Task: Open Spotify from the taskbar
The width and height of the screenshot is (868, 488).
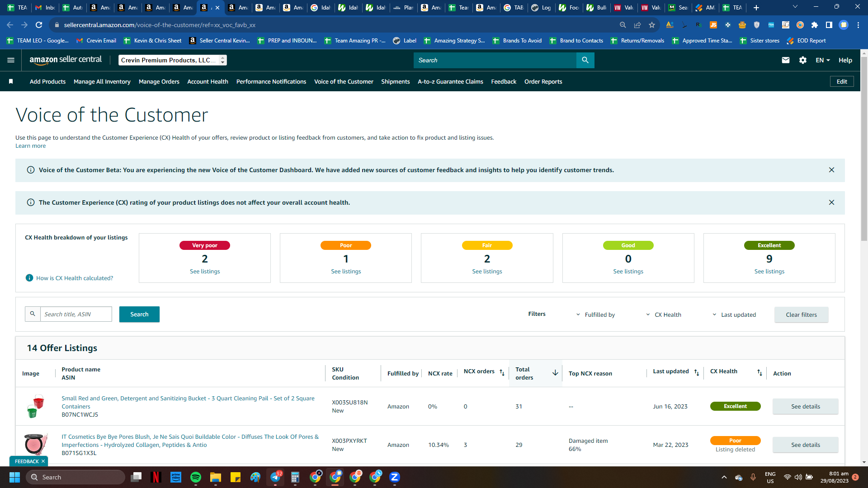Action: tap(196, 477)
